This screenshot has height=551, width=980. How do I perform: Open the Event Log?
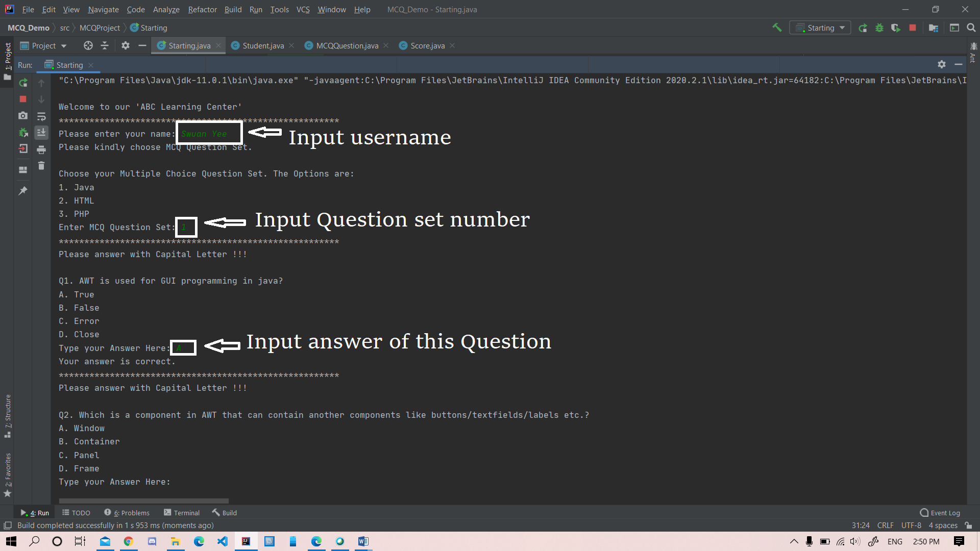[940, 513]
